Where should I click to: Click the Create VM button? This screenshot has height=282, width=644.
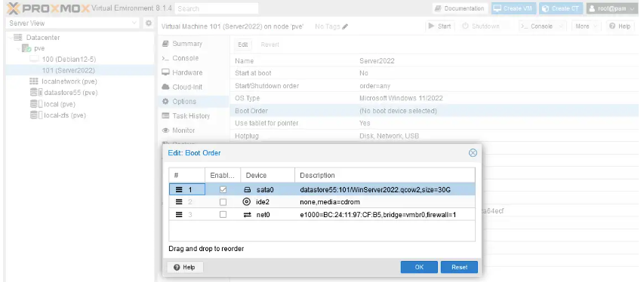(x=514, y=8)
